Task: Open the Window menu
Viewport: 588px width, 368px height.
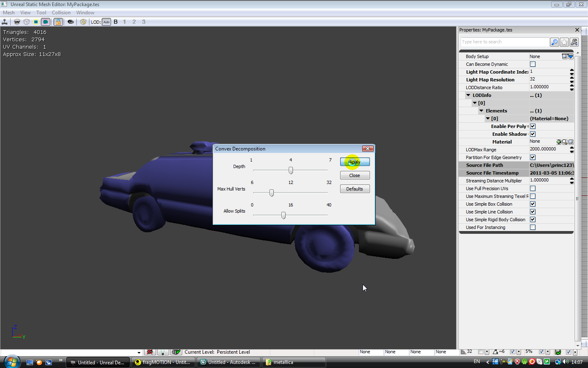Action: 85,13
